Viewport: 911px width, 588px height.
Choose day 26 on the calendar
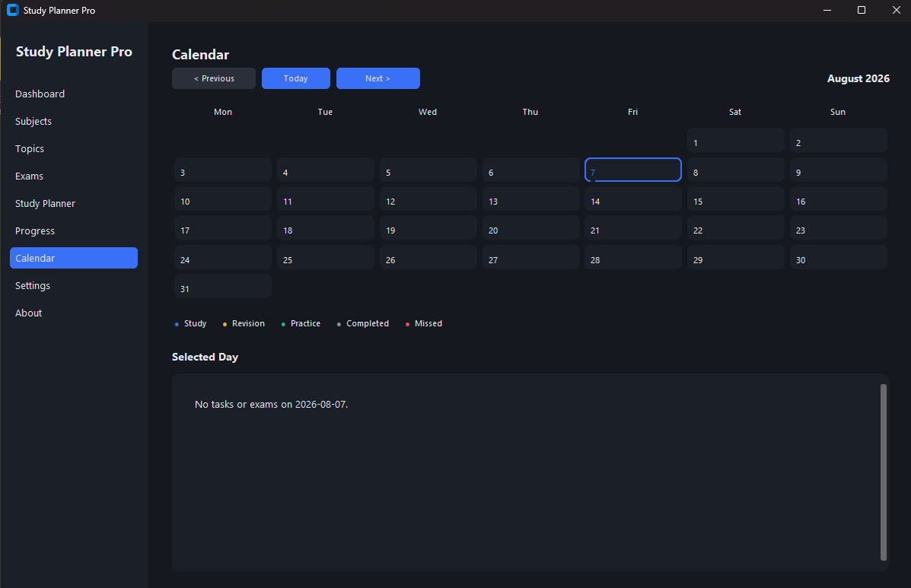[428, 258]
